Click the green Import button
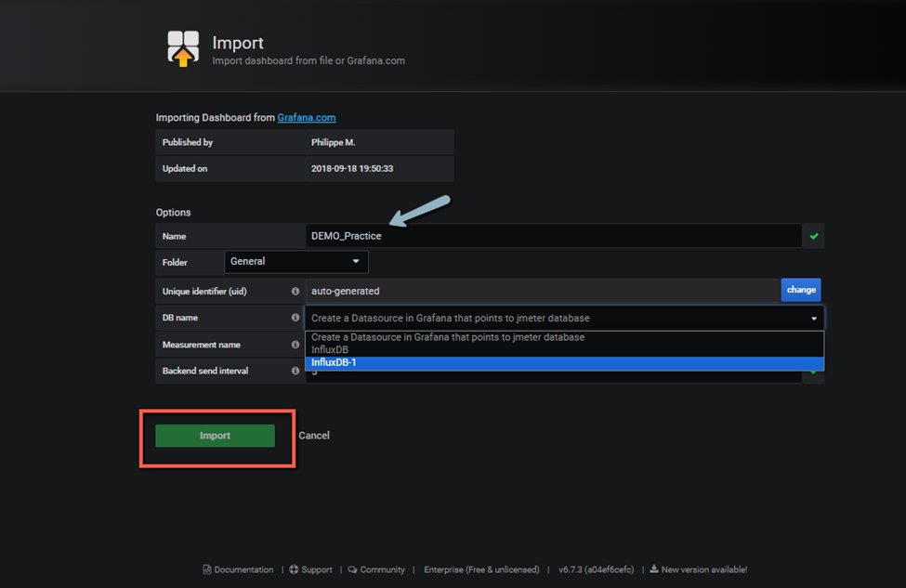Image resolution: width=906 pixels, height=588 pixels. (215, 436)
